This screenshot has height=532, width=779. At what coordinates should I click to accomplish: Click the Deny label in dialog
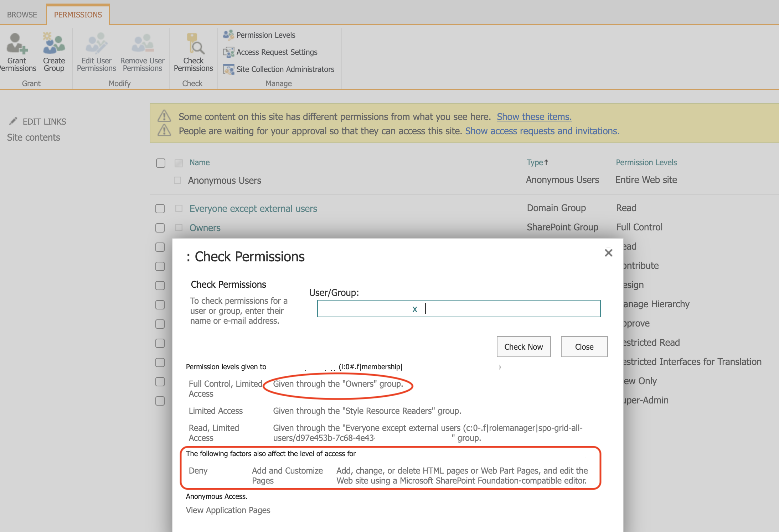[x=198, y=471]
